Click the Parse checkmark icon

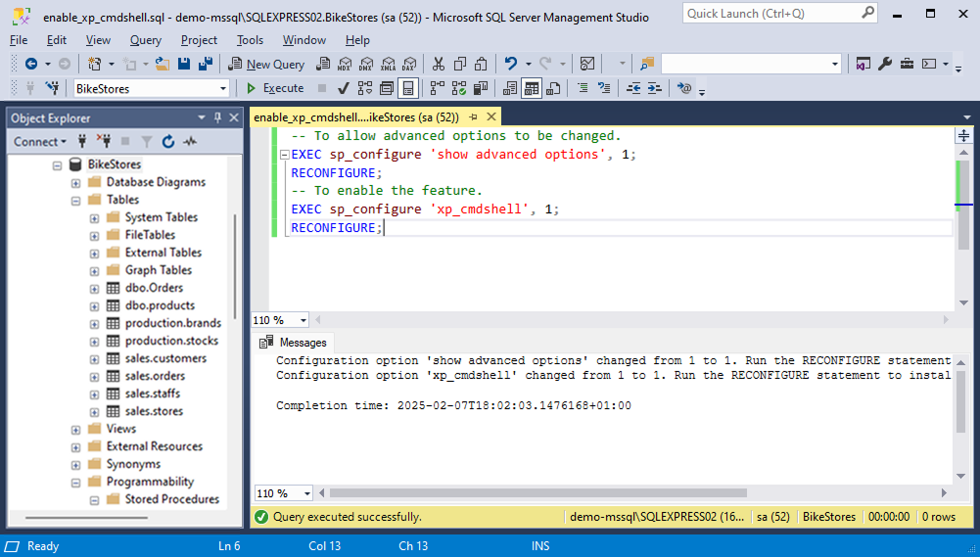point(343,88)
